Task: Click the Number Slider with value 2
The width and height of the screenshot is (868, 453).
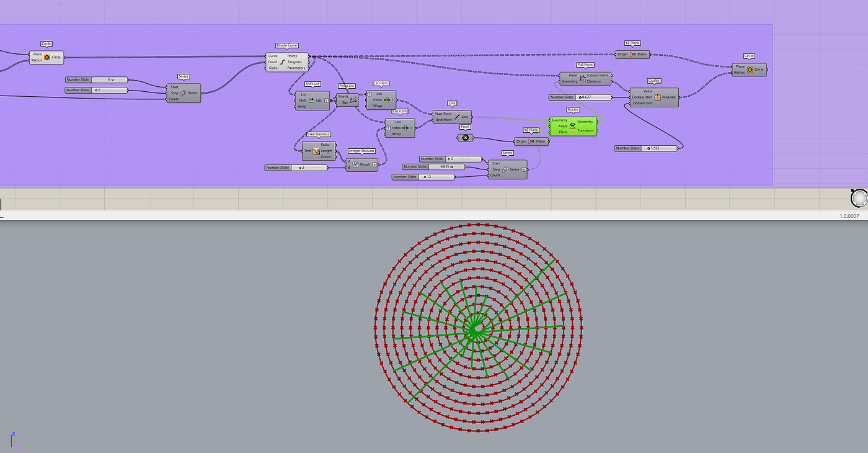Action: pos(296,168)
